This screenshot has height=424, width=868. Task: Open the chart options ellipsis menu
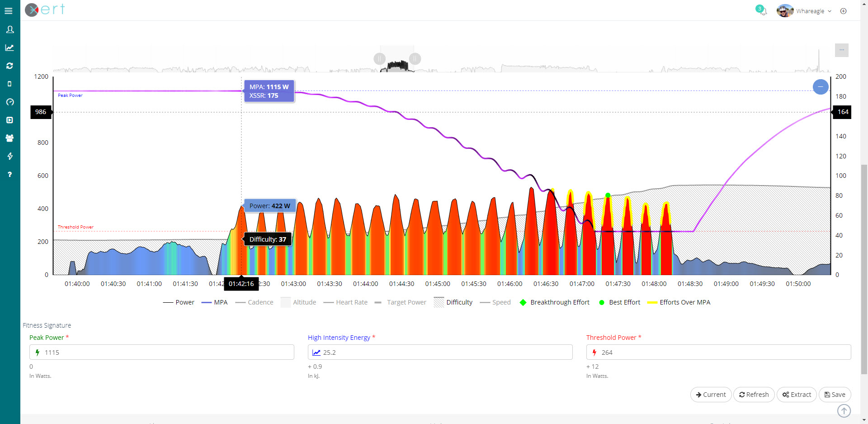point(841,50)
